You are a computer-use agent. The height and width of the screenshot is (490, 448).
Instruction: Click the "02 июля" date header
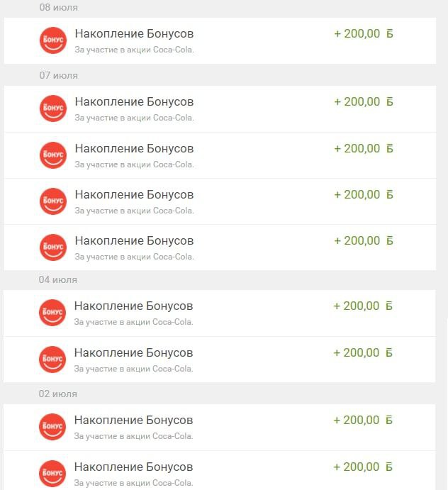coord(57,394)
